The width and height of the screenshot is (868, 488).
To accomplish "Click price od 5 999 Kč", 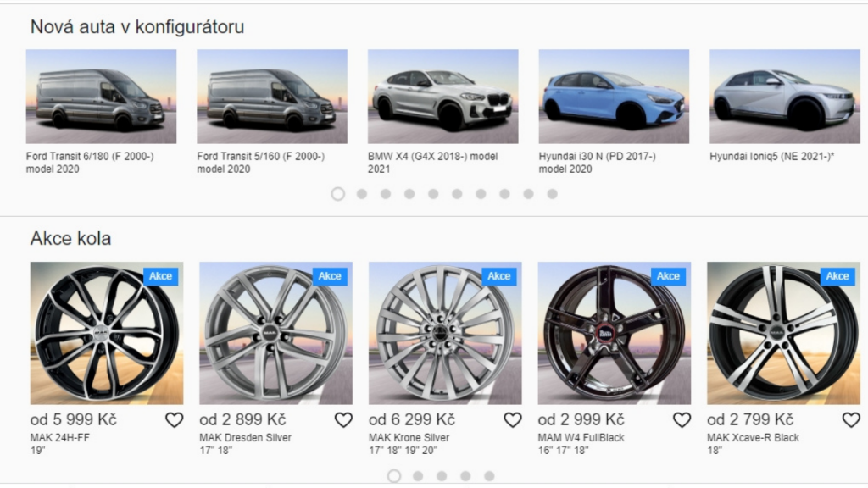I will (74, 420).
